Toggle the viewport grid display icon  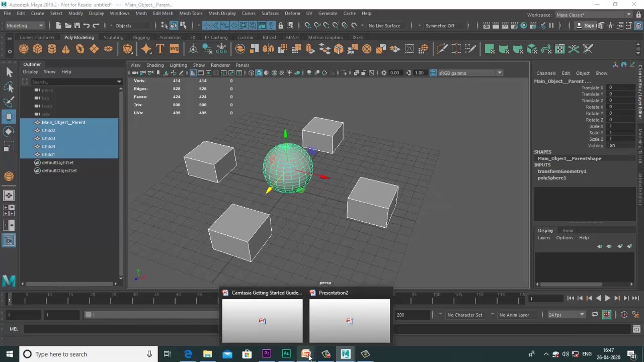193,73
